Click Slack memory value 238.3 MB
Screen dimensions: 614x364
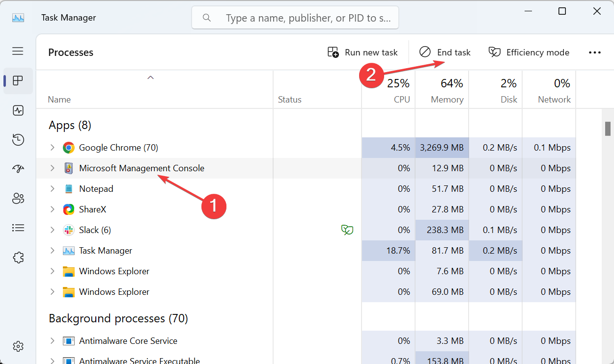pyautogui.click(x=446, y=230)
